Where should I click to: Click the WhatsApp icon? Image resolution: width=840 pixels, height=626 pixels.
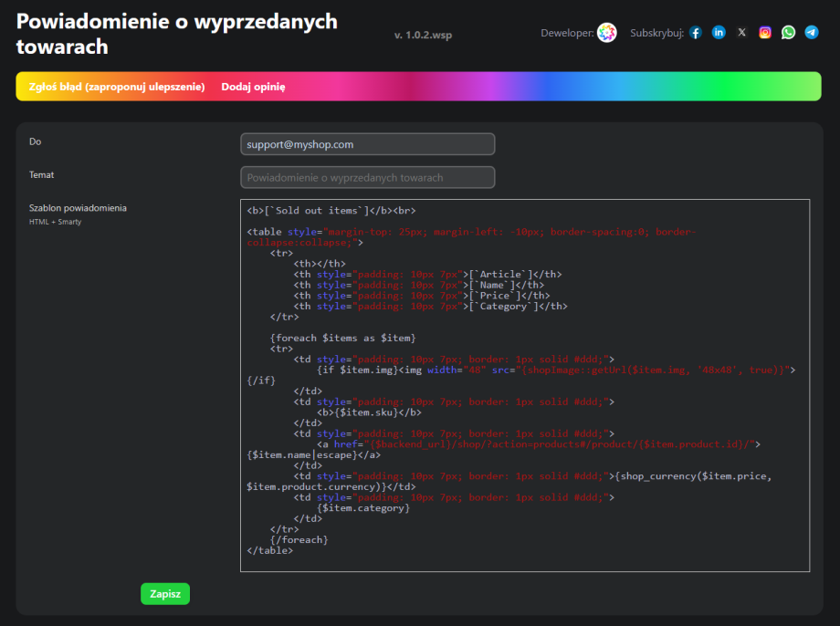788,33
